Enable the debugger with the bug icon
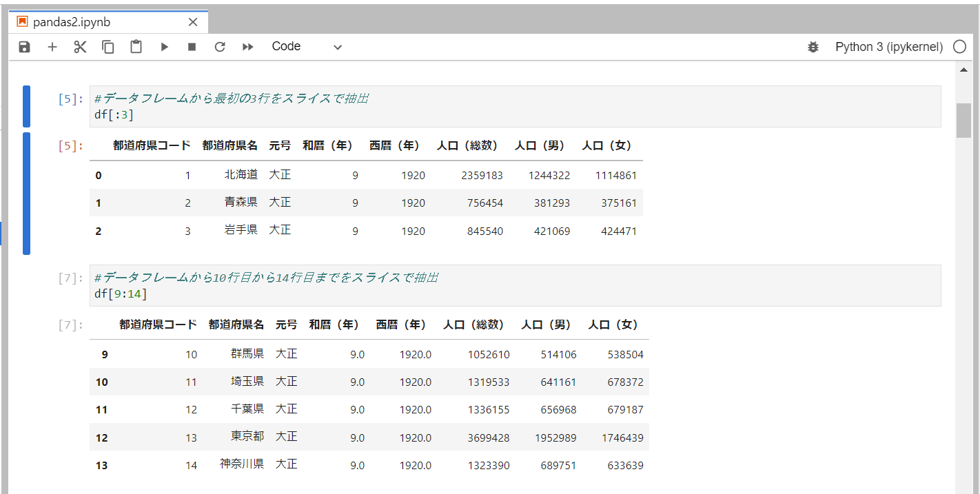 click(813, 46)
